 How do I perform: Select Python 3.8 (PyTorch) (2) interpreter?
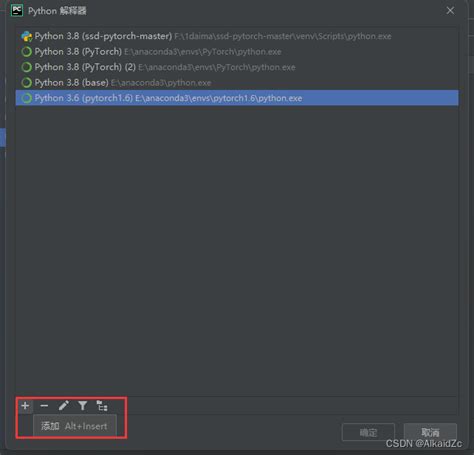(237, 67)
